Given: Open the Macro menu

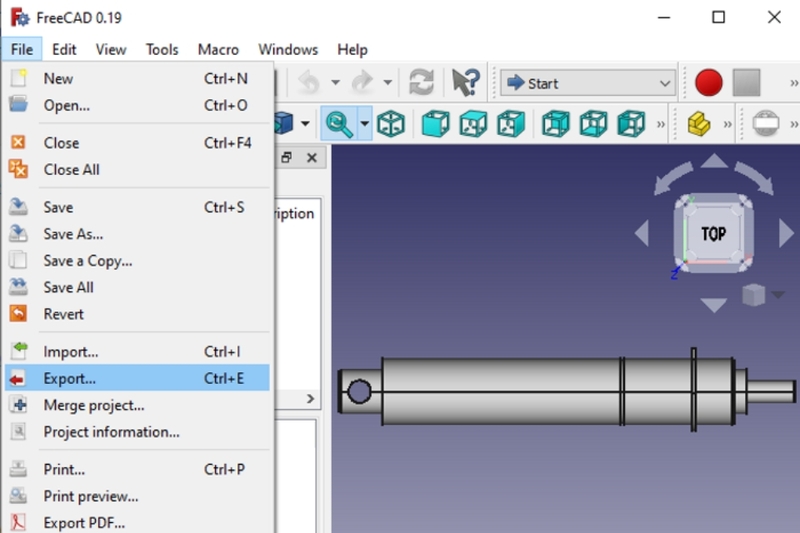Looking at the screenshot, I should pos(218,49).
